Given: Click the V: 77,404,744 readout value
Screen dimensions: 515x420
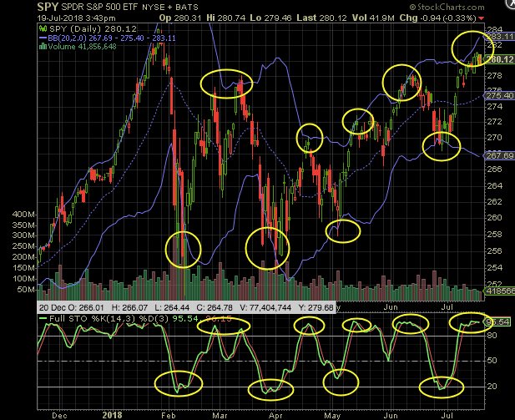Looking at the screenshot, I should (x=265, y=307).
